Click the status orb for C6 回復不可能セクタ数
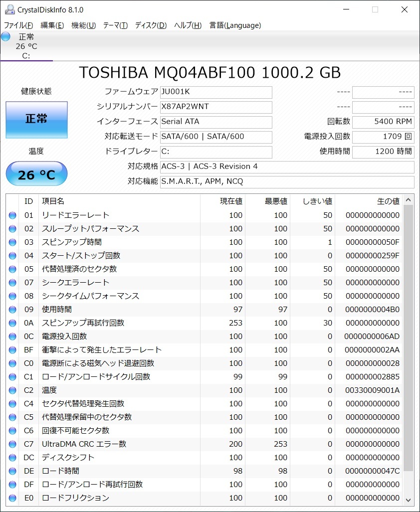This screenshot has height=512, width=420. coord(12,431)
